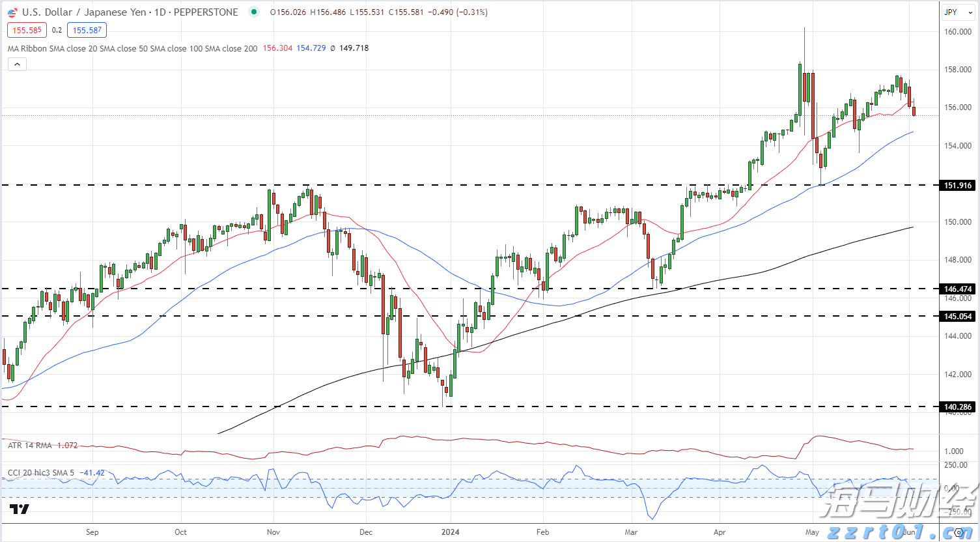
Task: Click the 144.000 price axis label
Action: 958,336
